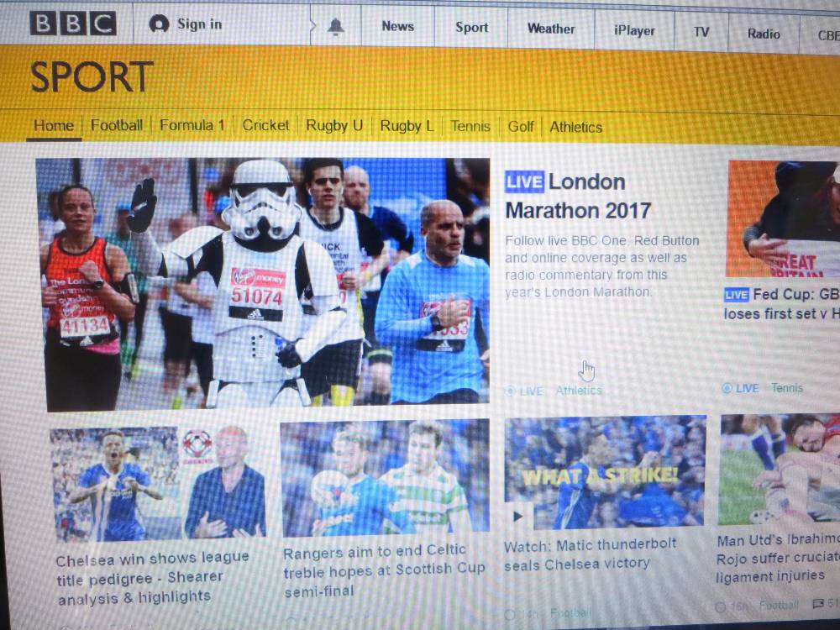Click the LIVE badge on Fed Cup story
The image size is (840, 630).
(736, 295)
